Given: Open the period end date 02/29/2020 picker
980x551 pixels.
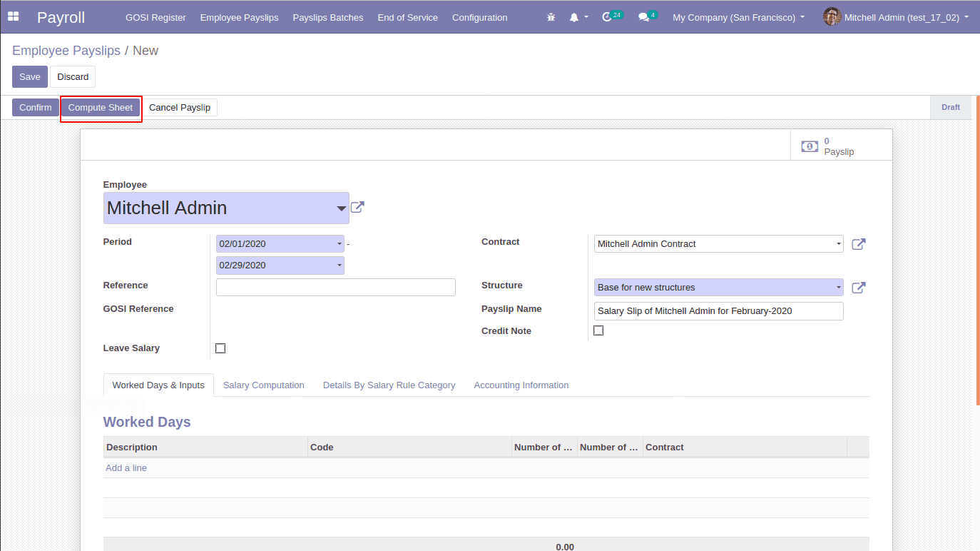Looking at the screenshot, I should tap(280, 266).
